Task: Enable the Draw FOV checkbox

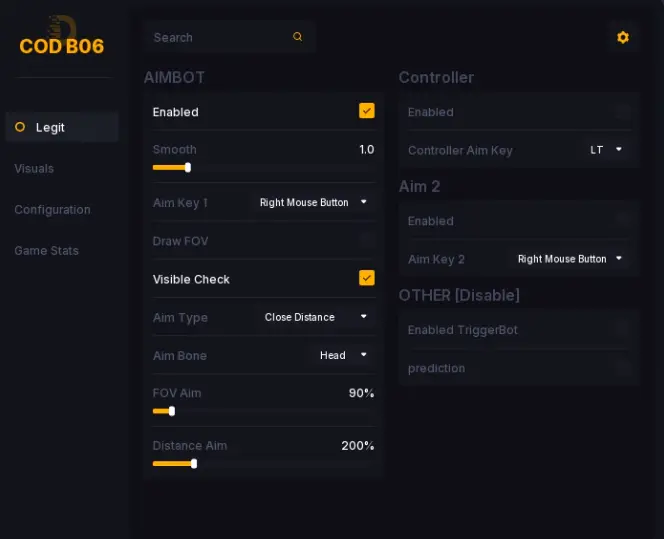Action: pos(367,240)
